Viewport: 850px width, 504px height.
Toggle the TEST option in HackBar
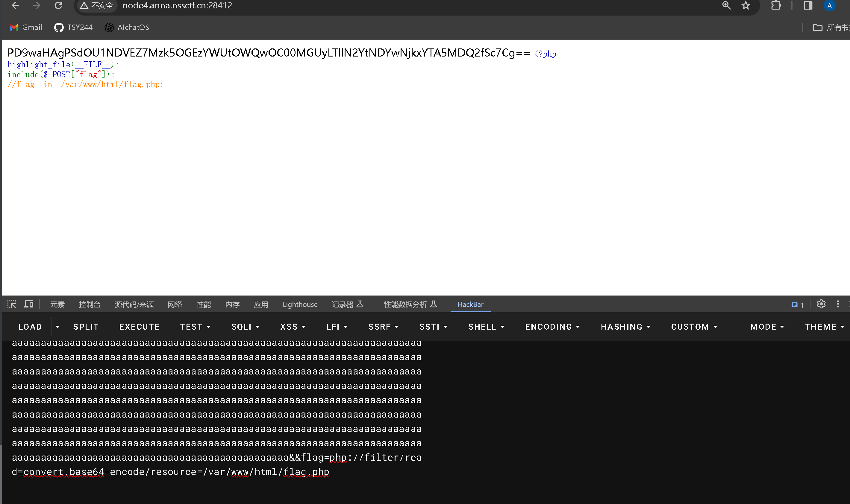193,326
